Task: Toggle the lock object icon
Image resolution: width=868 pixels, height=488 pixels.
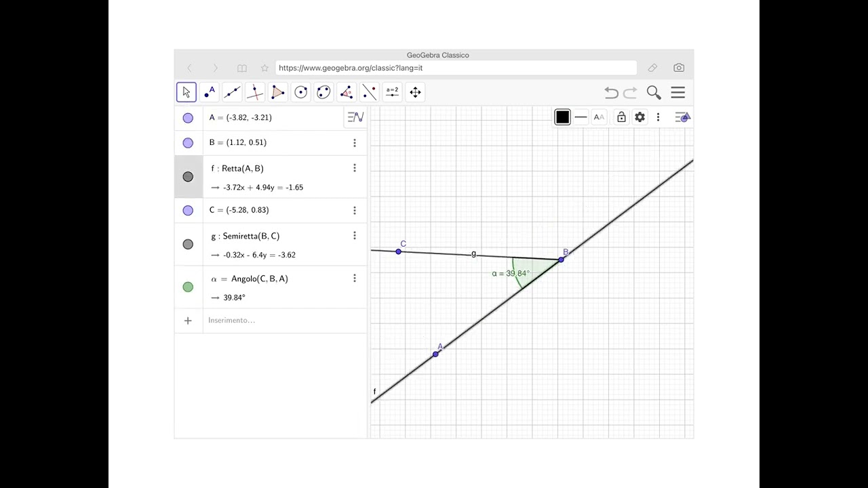Action: tap(621, 117)
